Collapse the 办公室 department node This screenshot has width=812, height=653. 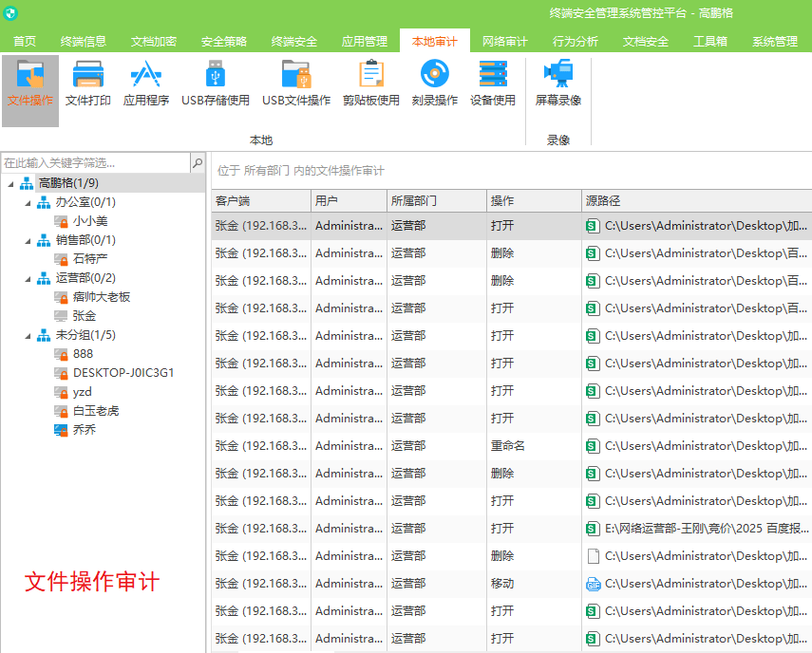pos(28,202)
